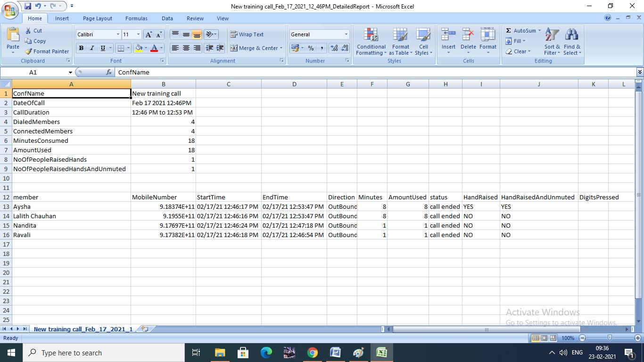Click the zoom slider in status bar
The image size is (644, 362).
[610, 338]
